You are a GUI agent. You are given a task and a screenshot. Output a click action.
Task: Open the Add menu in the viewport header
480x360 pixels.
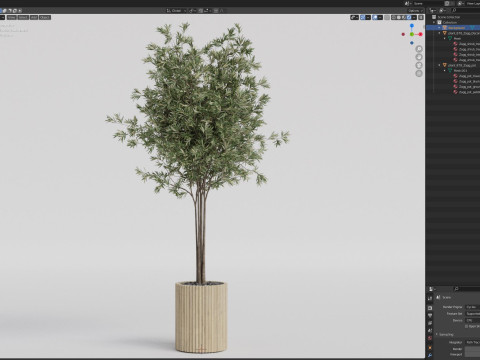click(34, 17)
